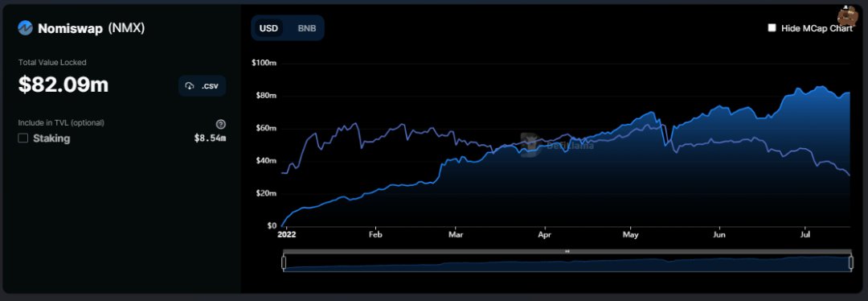Viewport: 868px width, 301px height.
Task: Click the Jun label on the time axis
Action: point(719,235)
